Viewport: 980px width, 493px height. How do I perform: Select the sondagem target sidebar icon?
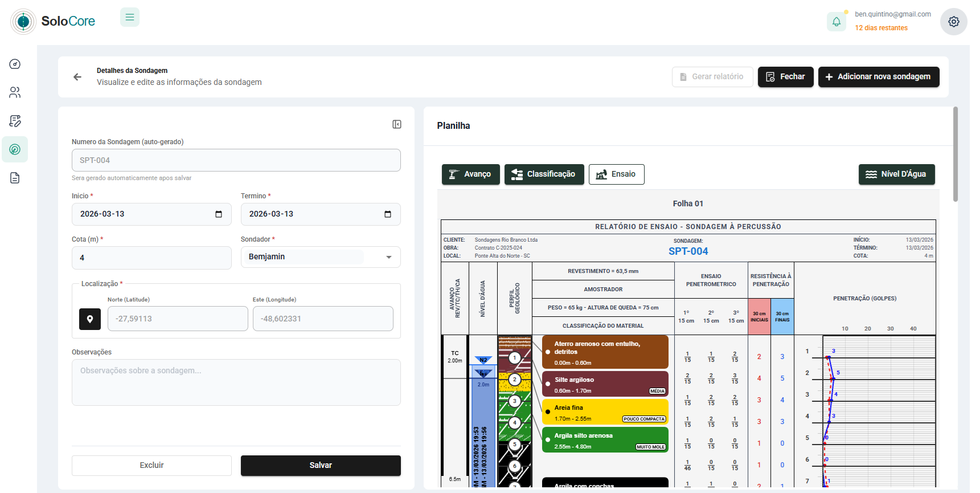(15, 149)
